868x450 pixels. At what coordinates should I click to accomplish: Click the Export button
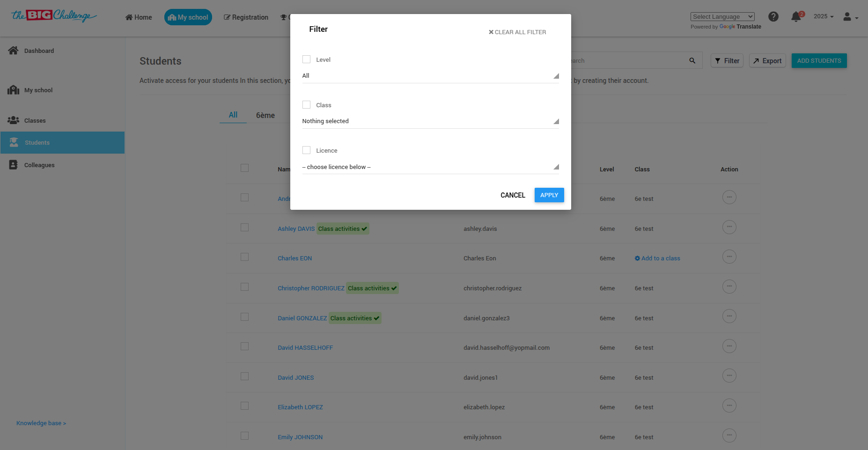[767, 61]
